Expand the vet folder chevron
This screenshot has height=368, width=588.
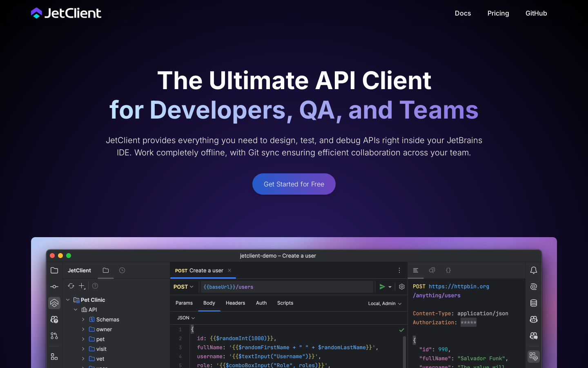(83, 359)
